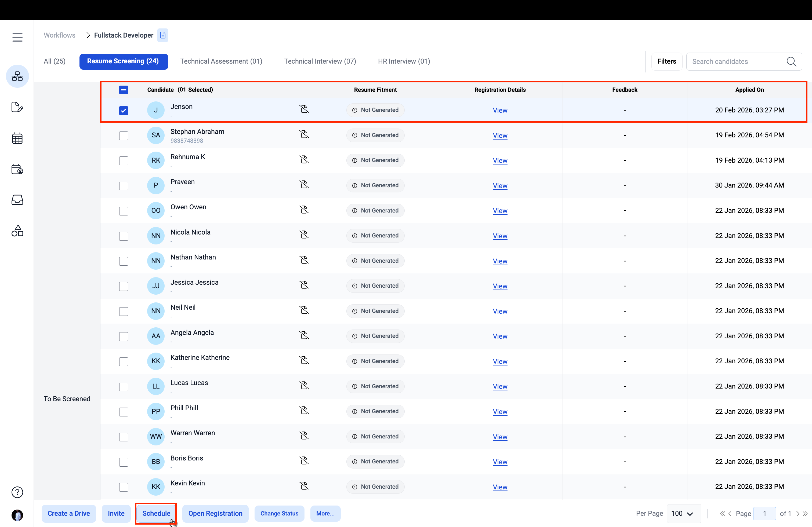Click the job description document icon
This screenshot has height=527, width=812.
click(163, 35)
